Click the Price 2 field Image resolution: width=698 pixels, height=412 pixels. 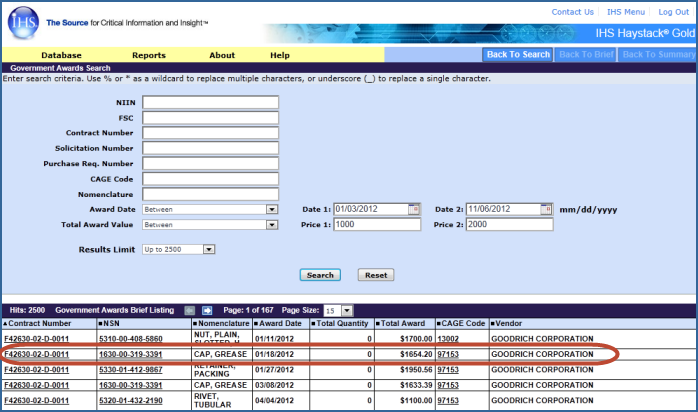(510, 224)
